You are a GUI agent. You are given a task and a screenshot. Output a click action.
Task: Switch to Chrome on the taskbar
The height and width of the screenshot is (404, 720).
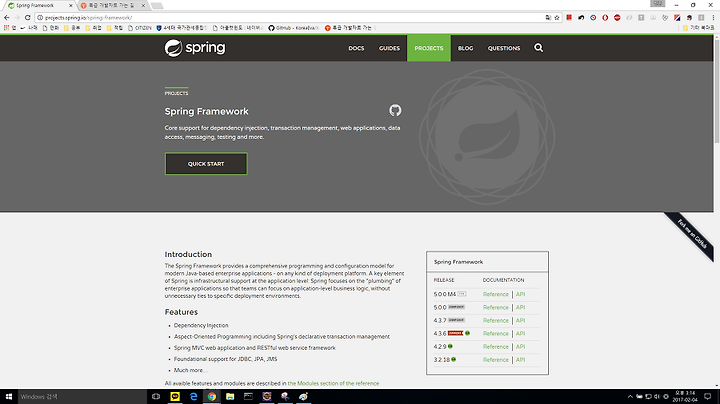coord(212,396)
